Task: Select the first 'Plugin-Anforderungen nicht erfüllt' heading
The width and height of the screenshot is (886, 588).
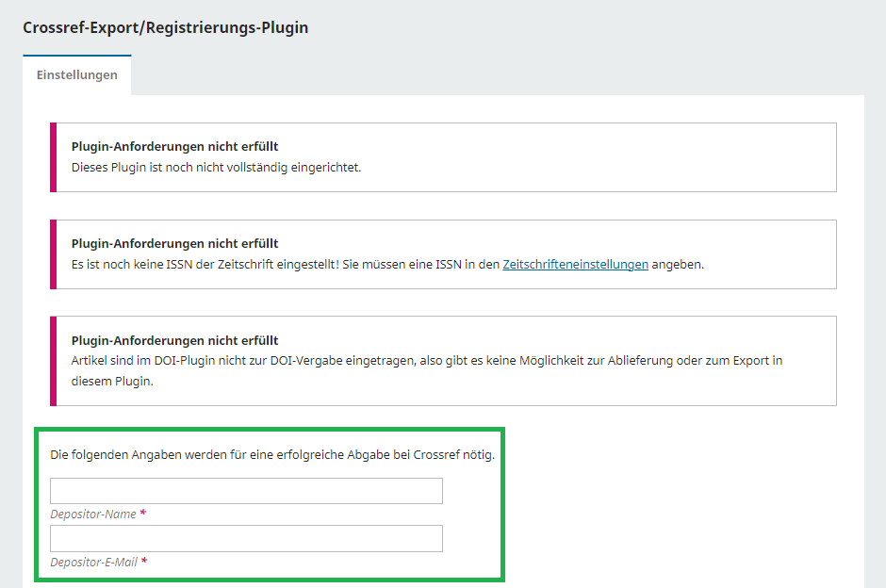Action: [x=174, y=147]
